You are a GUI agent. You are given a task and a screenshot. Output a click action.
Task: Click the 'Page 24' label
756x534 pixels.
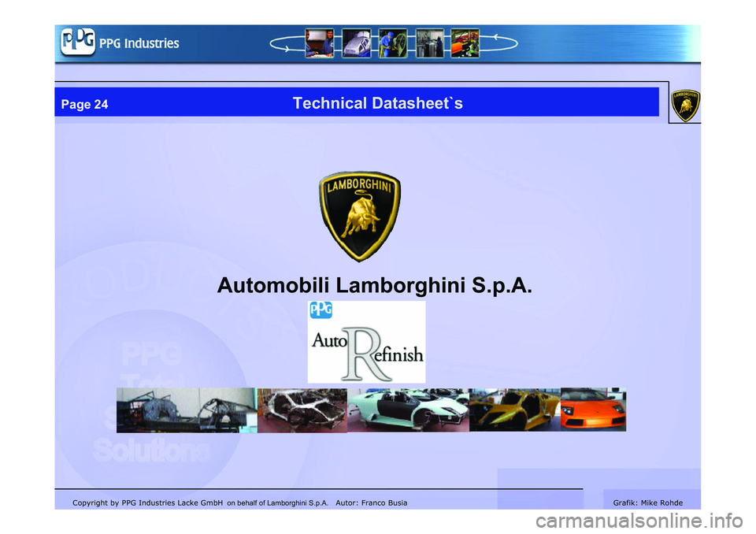tap(84, 104)
